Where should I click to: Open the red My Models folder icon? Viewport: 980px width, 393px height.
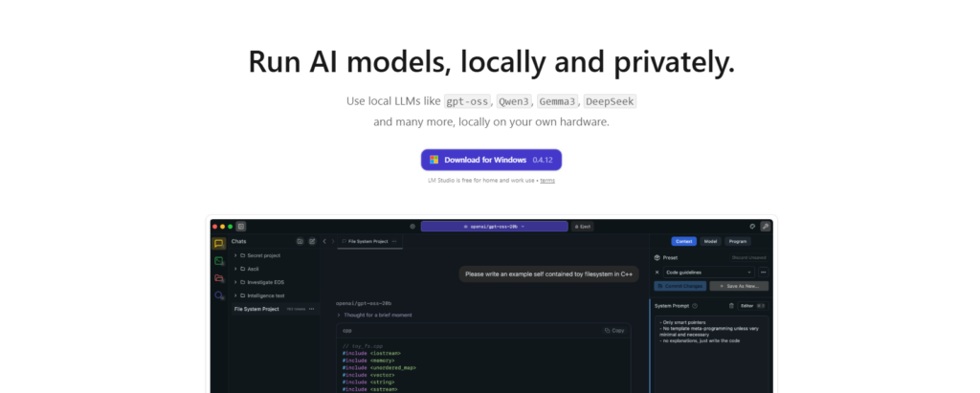point(219,278)
